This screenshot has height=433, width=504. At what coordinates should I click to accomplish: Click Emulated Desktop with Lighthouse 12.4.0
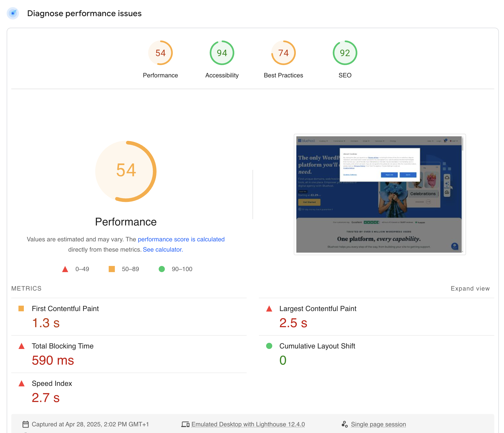point(248,424)
